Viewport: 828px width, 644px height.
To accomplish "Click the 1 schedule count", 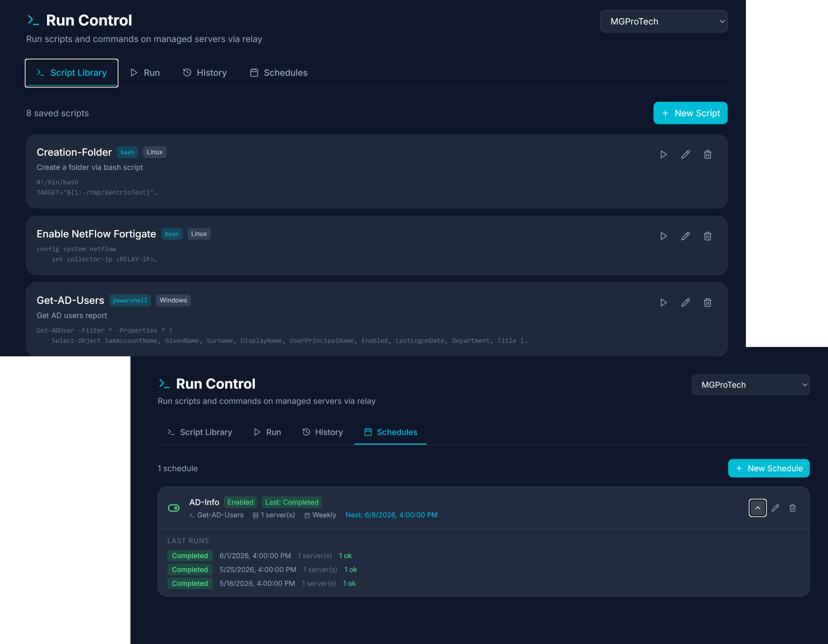I will coord(178,469).
